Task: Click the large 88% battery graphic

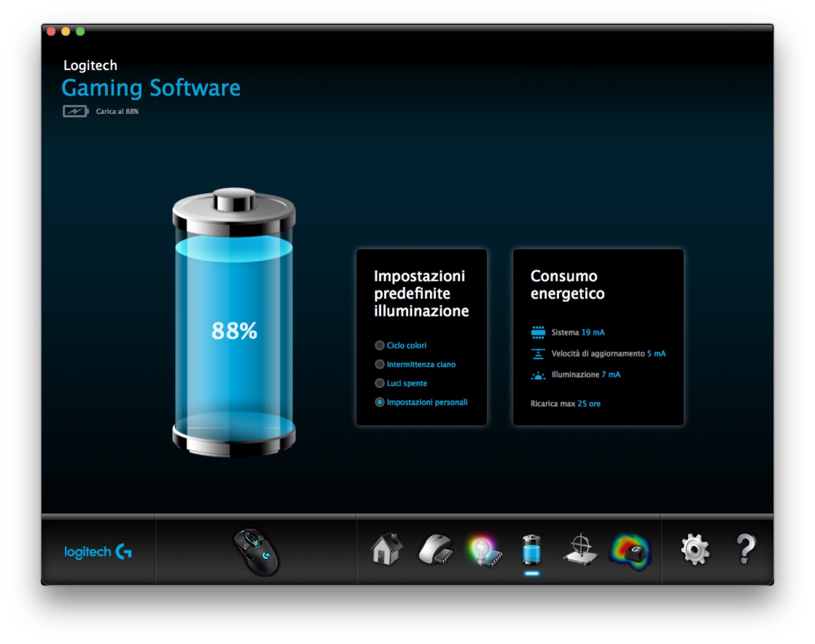Action: coord(234,322)
